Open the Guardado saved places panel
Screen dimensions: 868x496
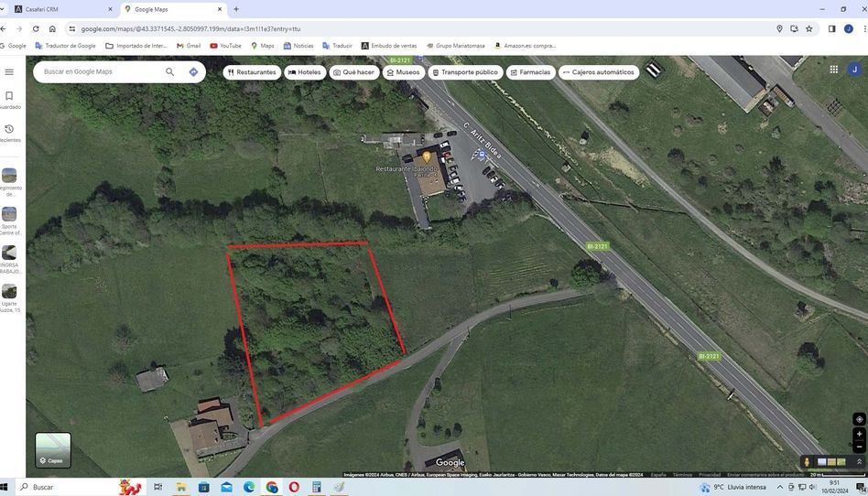(x=9, y=99)
